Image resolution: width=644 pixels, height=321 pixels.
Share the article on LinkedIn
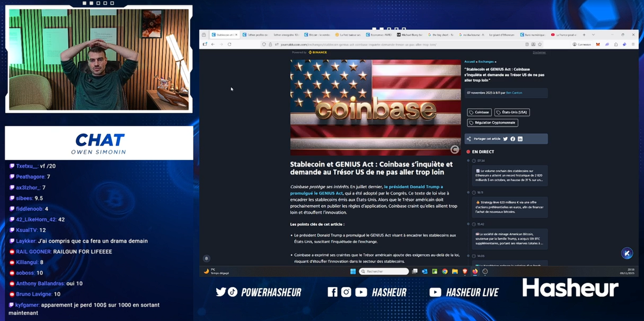point(520,139)
